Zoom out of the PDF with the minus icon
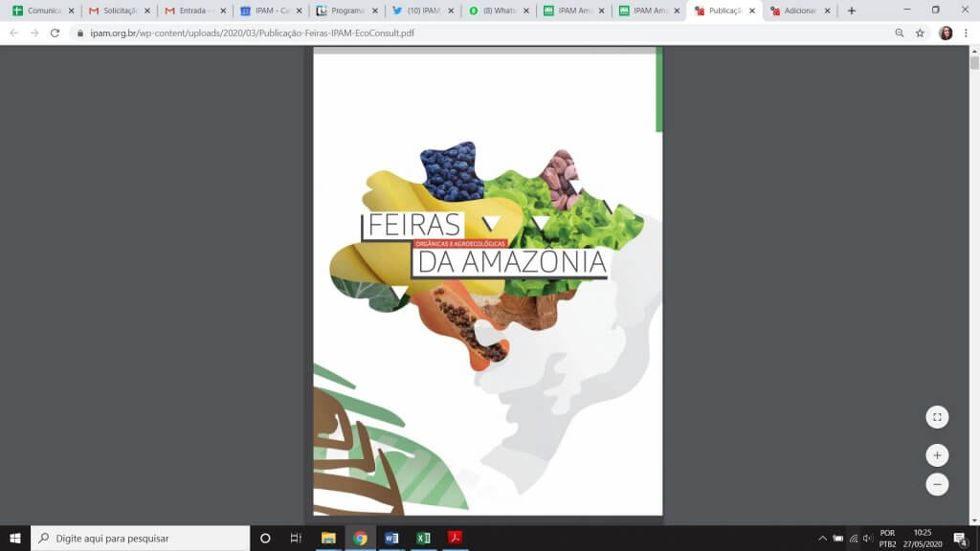 [x=937, y=486]
